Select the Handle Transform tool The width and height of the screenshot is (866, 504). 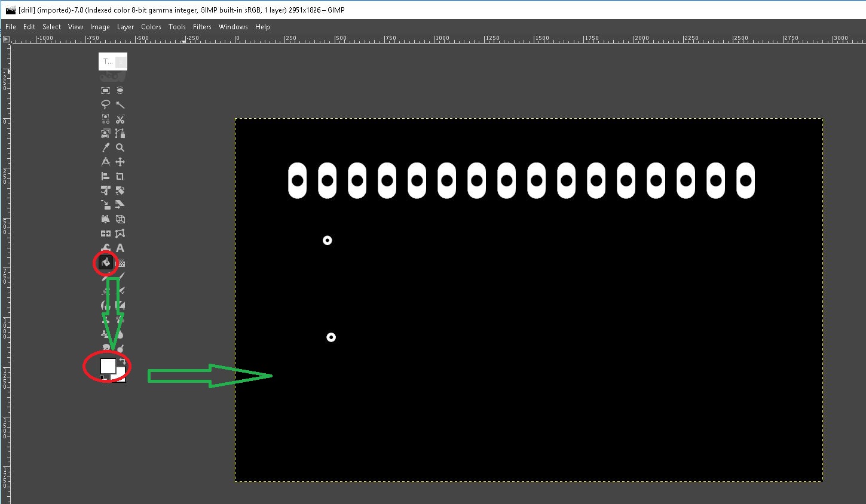(x=105, y=219)
